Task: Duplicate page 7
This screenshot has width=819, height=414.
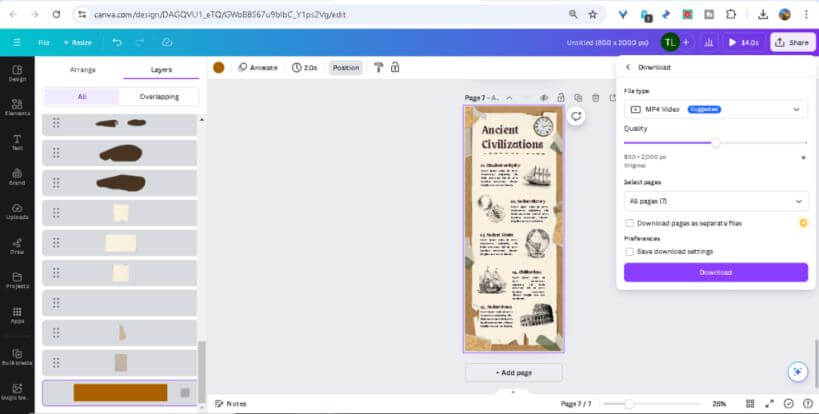Action: coord(578,98)
